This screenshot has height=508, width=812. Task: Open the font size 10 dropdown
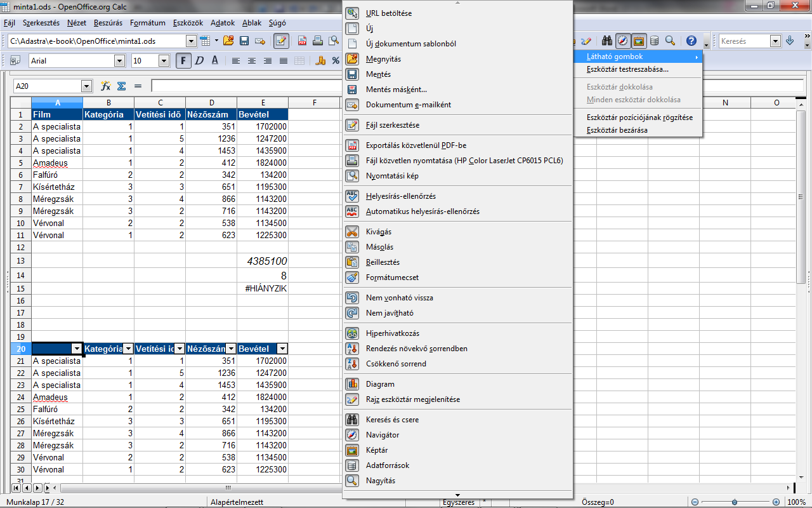click(164, 61)
